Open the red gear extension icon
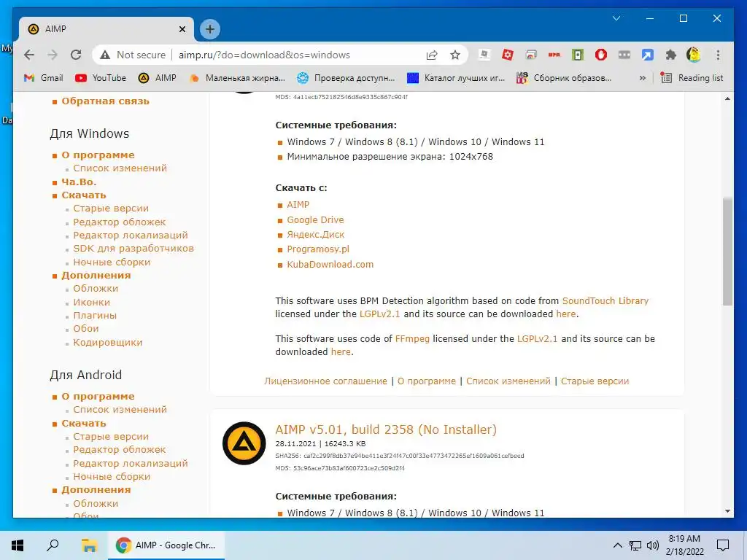Viewport: 747px width, 560px height. tap(508, 55)
